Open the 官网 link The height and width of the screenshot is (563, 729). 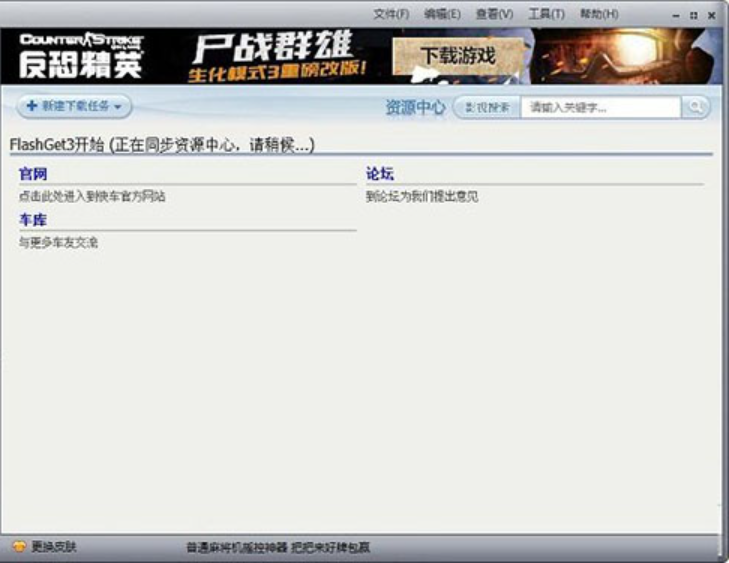(x=33, y=174)
